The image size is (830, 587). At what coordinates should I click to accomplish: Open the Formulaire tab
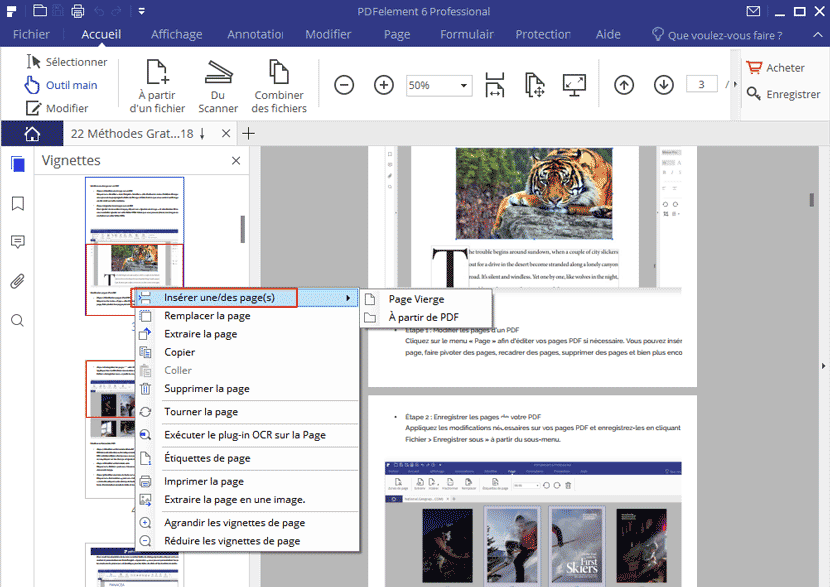pos(466,34)
